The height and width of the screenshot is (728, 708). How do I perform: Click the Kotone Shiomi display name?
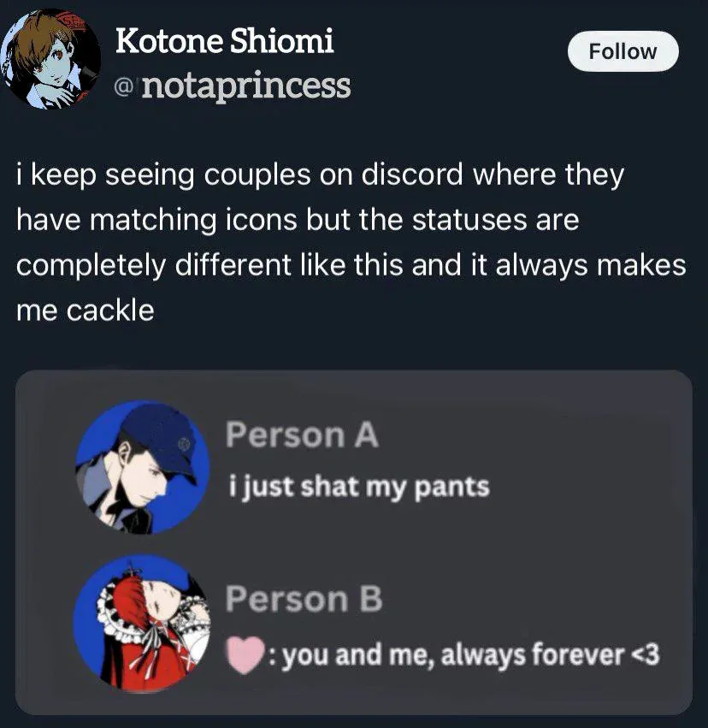pyautogui.click(x=225, y=41)
